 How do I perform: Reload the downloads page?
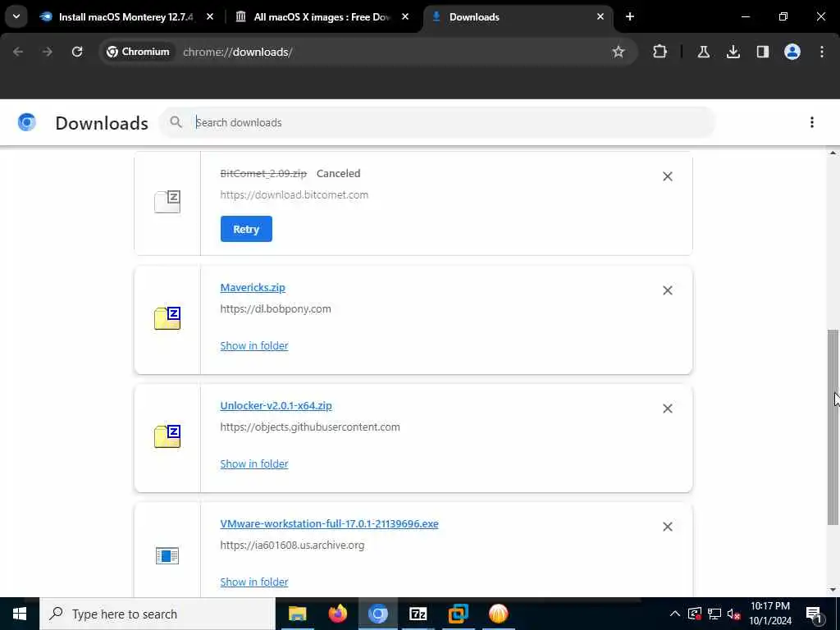(77, 52)
